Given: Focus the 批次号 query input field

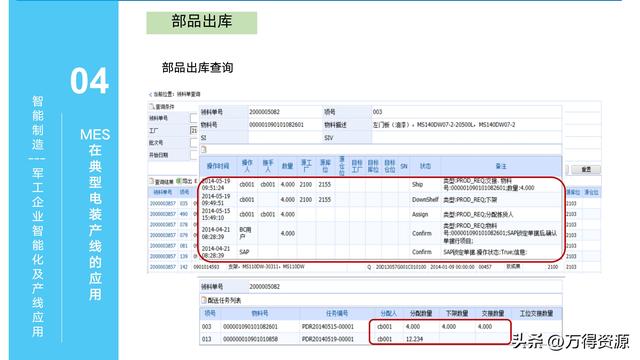Looking at the screenshot, I should point(193,143).
